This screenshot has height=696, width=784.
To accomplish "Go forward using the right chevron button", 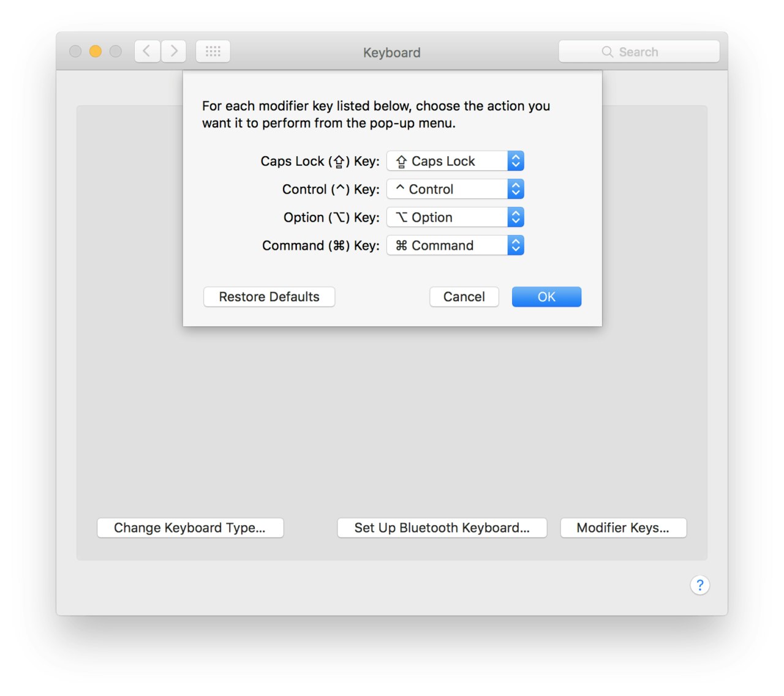I will tap(174, 51).
